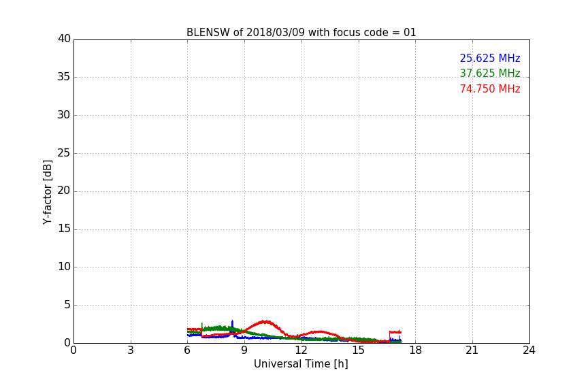Click the red curve peak near 10 h

[x=265, y=322]
